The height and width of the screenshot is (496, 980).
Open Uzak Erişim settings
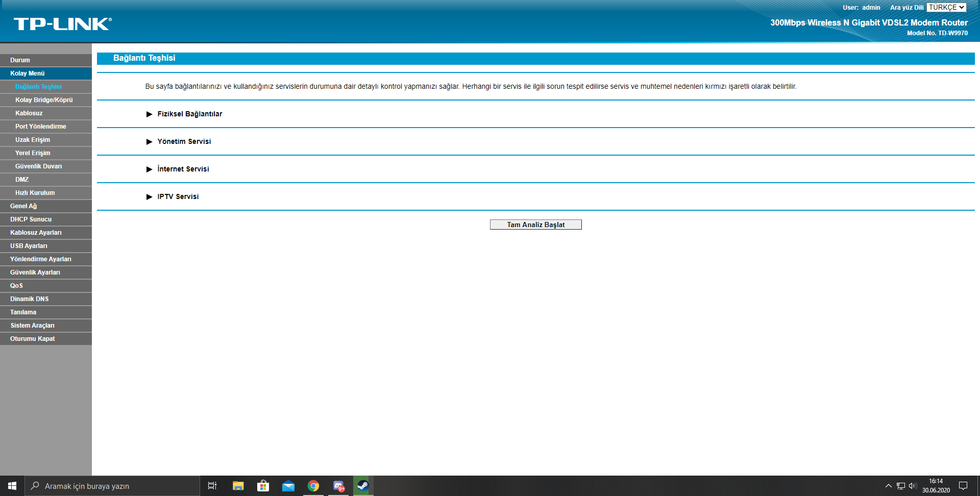click(46, 140)
